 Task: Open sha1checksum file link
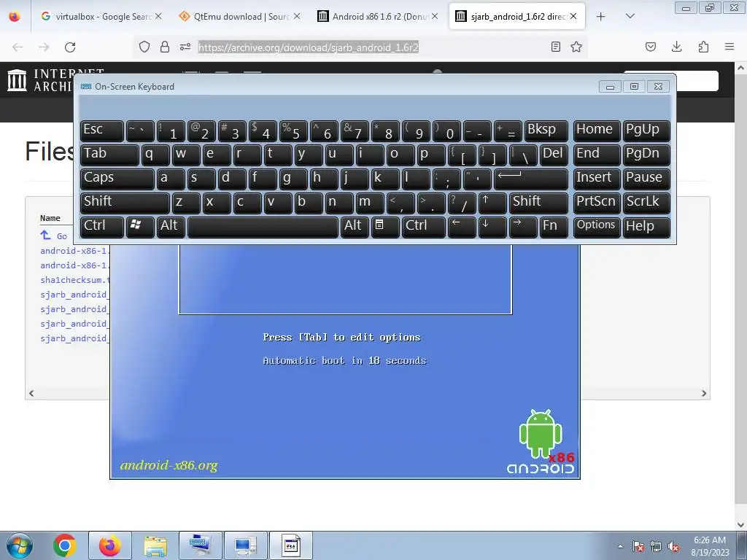[75, 280]
